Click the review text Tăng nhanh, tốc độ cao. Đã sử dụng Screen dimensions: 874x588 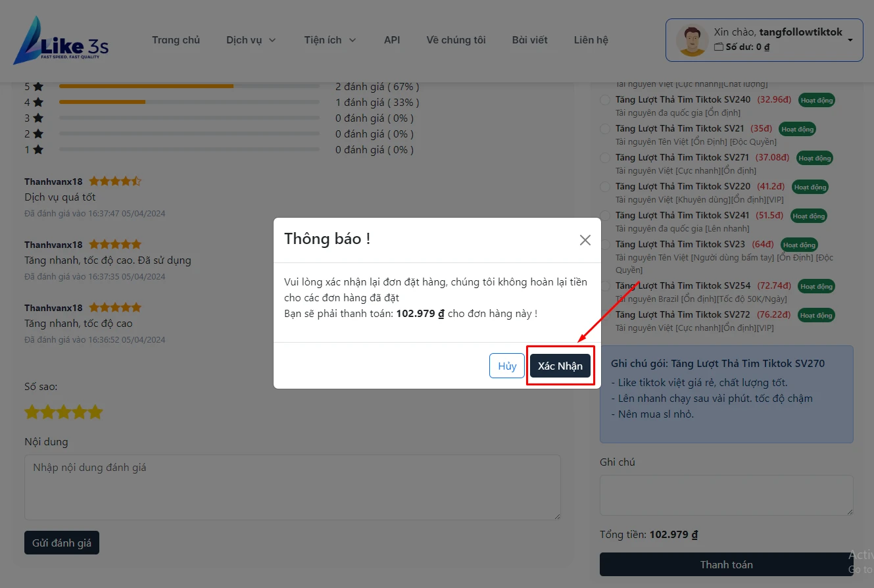click(108, 260)
